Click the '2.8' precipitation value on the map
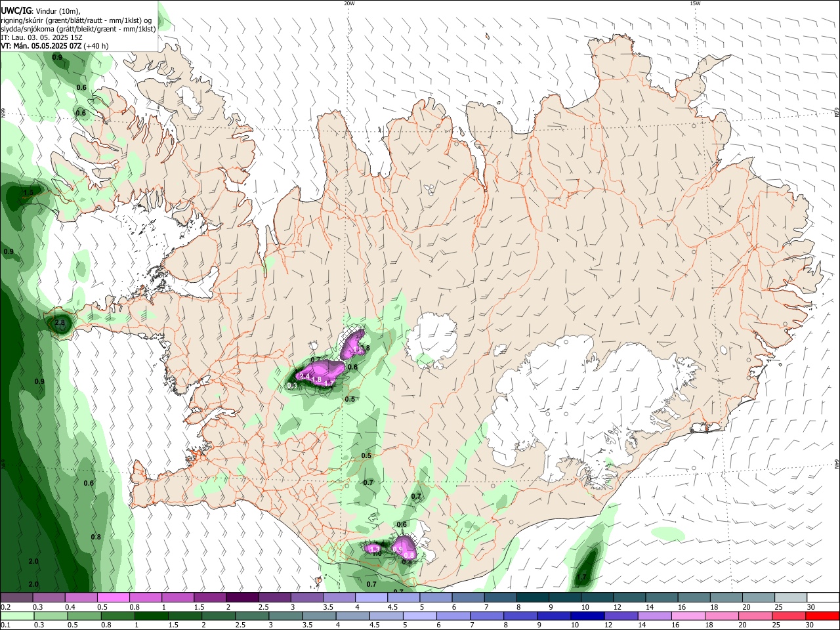This screenshot has height=630, width=840. (60, 323)
